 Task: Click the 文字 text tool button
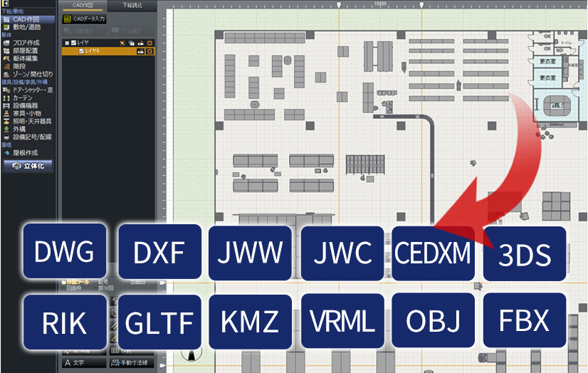coord(84,363)
